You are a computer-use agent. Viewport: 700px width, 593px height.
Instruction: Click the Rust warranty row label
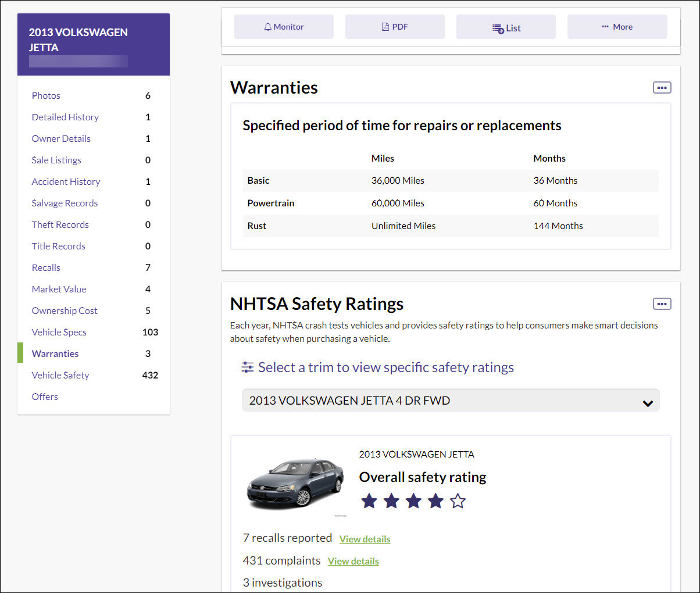tap(256, 226)
